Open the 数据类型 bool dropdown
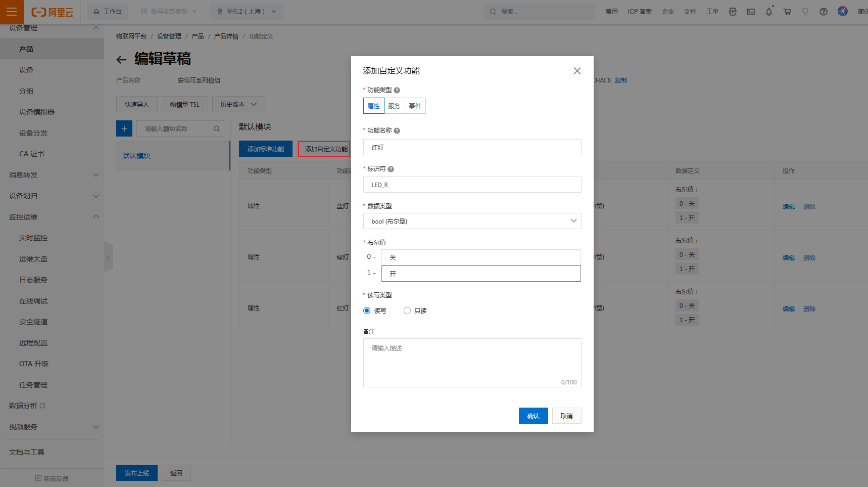 tap(472, 221)
